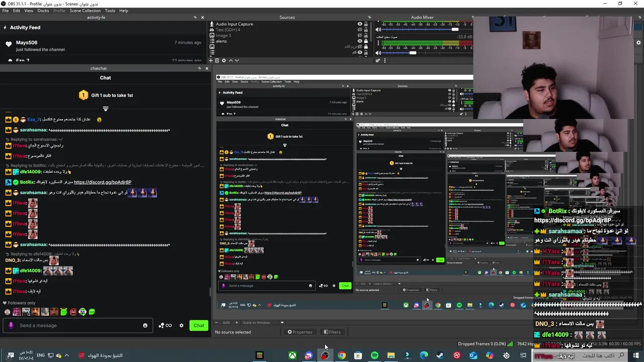Show the Image 3 source

point(360,36)
